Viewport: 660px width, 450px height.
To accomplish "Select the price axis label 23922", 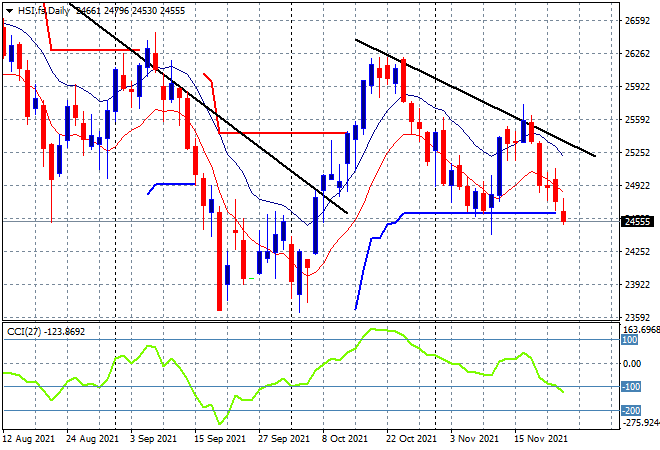I will click(637, 285).
